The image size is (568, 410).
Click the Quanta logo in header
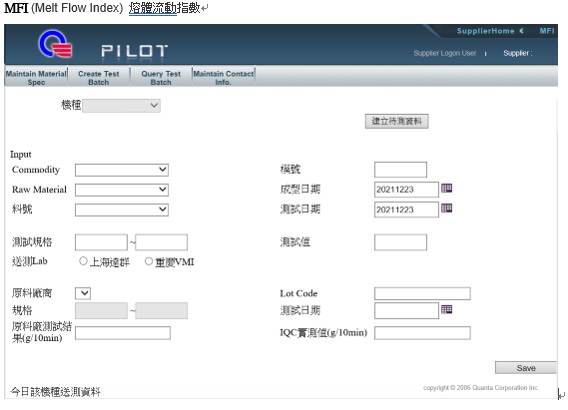pyautogui.click(x=55, y=43)
